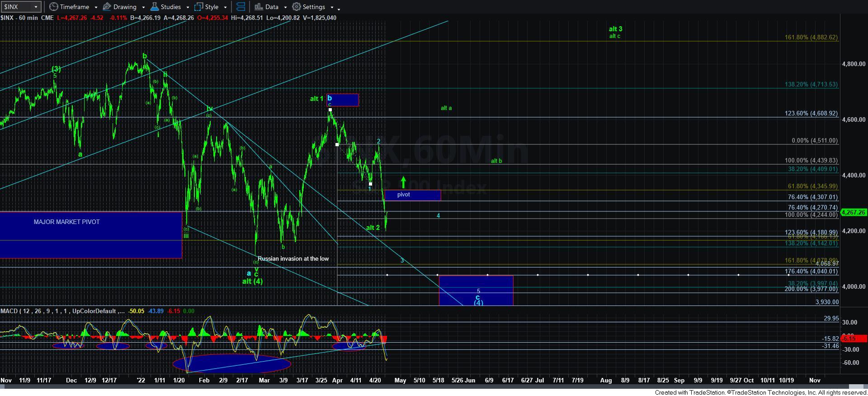Screen dimensions: 868x396
Task: Select the 'alt 2' wave label
Action: click(373, 228)
